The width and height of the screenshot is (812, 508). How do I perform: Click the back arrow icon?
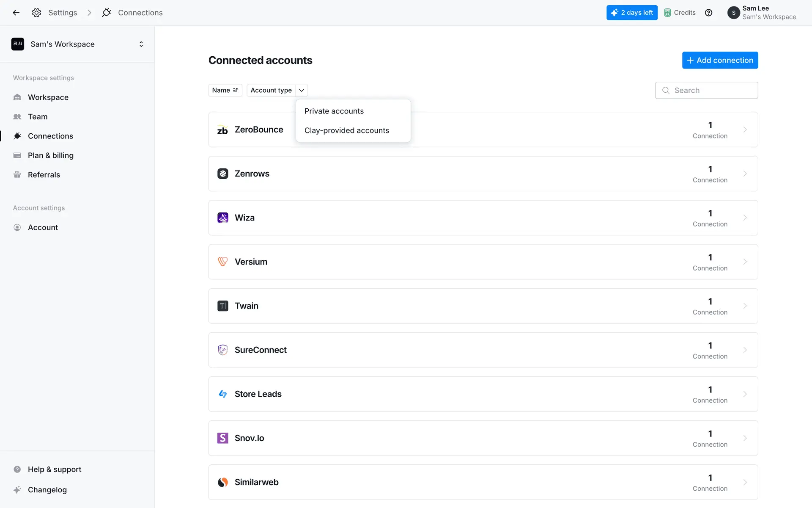[x=16, y=13]
